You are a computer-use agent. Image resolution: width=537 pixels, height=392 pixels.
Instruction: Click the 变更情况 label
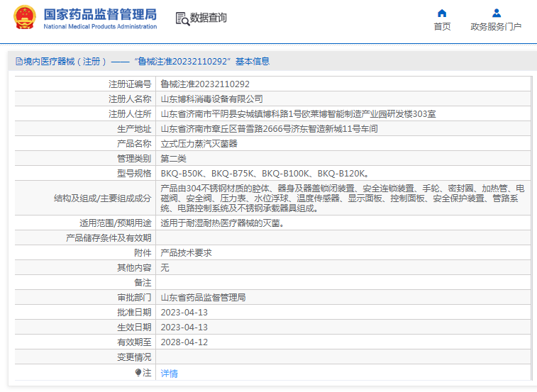tap(134, 357)
